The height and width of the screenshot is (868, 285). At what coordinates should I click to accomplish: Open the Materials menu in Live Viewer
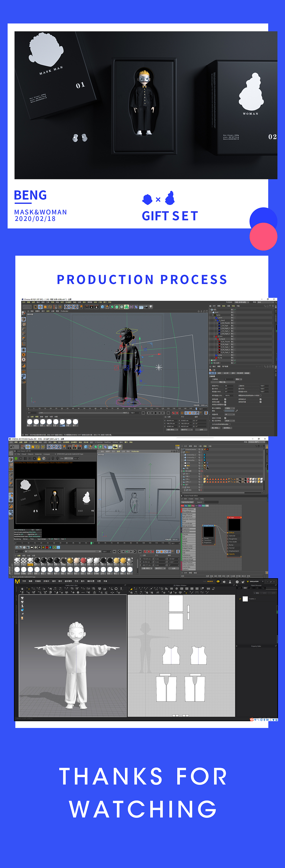coord(38,454)
